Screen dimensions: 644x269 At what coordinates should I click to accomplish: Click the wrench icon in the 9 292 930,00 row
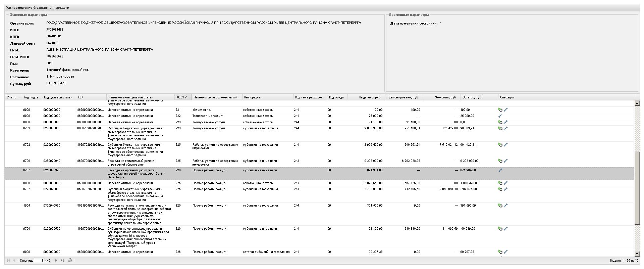(506, 161)
